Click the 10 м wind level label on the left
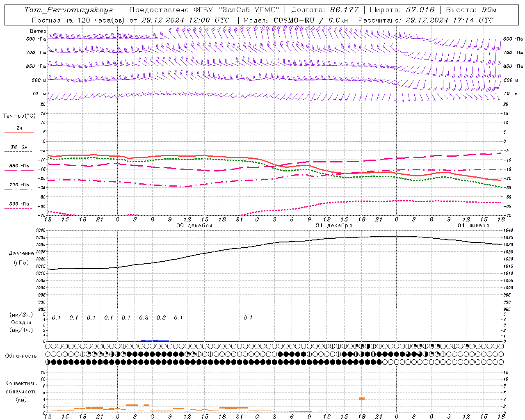This screenshot has width=525, height=420. tap(39, 94)
